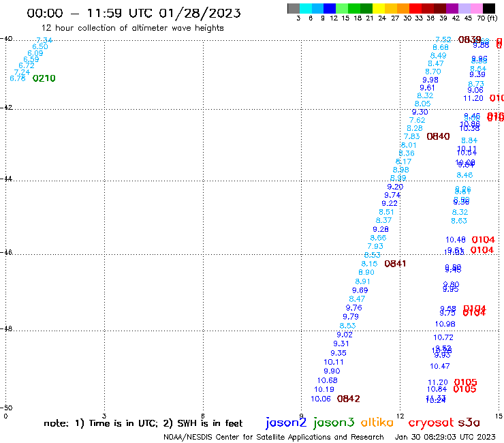Select wave height value 8.05
Viewport: 504px width, 443px height.
pyautogui.click(x=422, y=104)
